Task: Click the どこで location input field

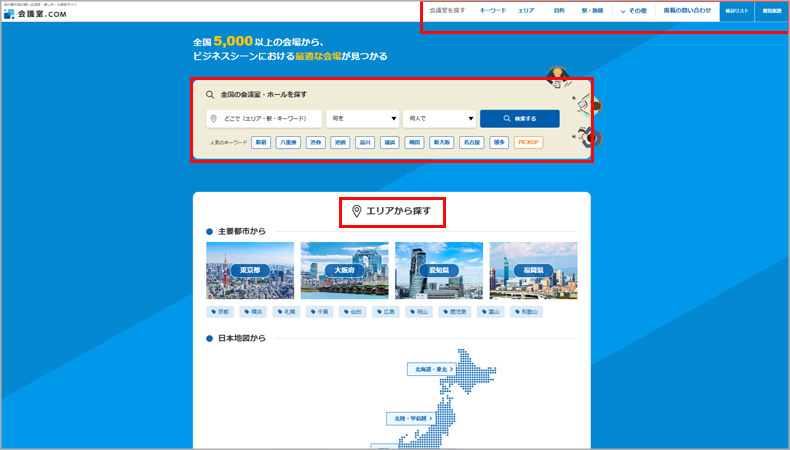Action: 264,119
